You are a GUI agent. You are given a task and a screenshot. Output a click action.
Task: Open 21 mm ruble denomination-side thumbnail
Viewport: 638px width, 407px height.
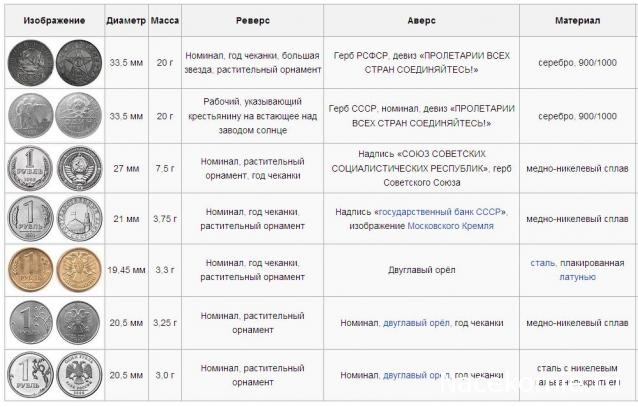tap(31, 219)
